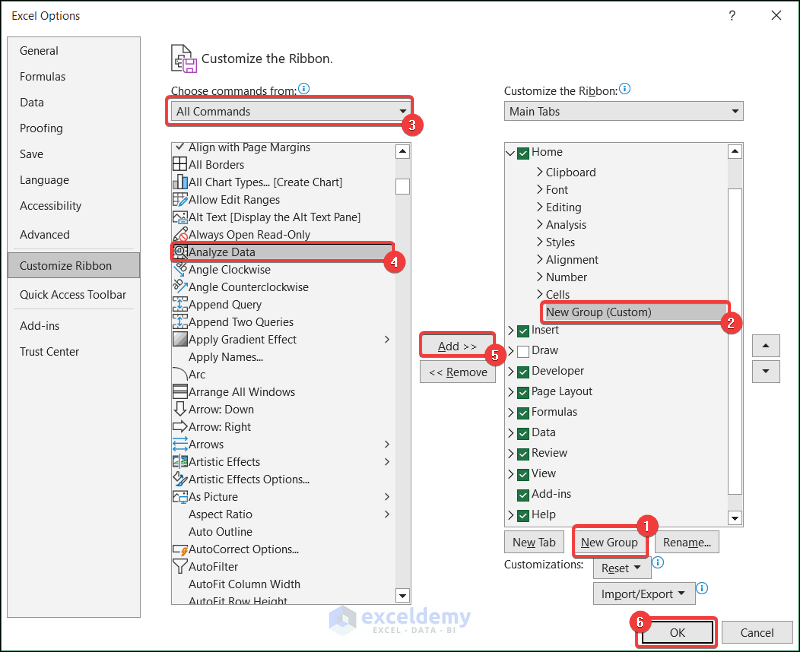Image resolution: width=800 pixels, height=652 pixels.
Task: Select the Customize Ribbon category
Action: point(73,265)
